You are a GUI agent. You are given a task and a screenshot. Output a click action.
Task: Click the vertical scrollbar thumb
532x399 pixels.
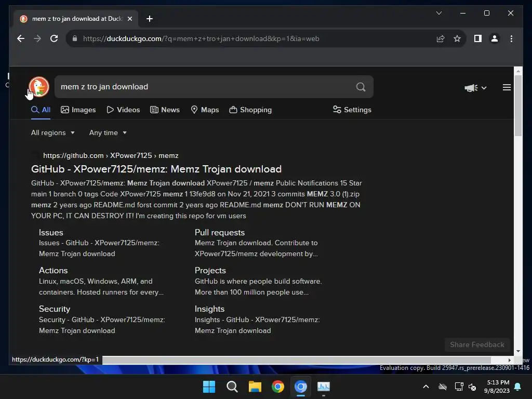coord(518,106)
